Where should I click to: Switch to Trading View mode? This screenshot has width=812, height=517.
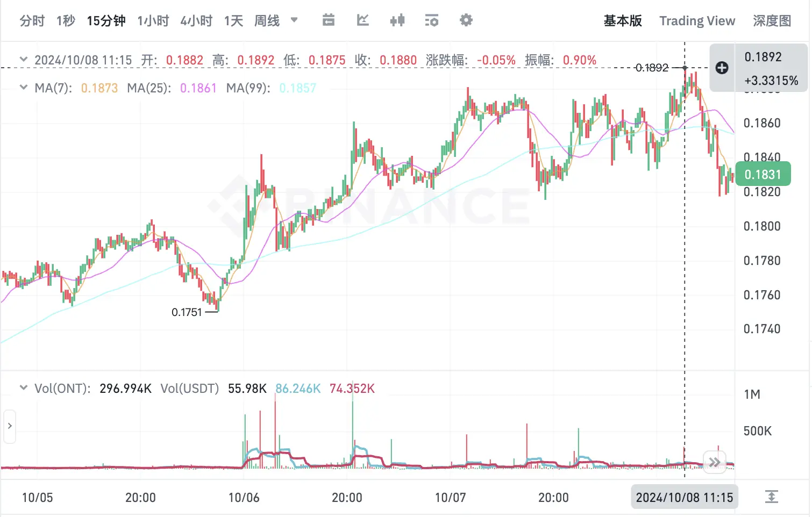697,20
